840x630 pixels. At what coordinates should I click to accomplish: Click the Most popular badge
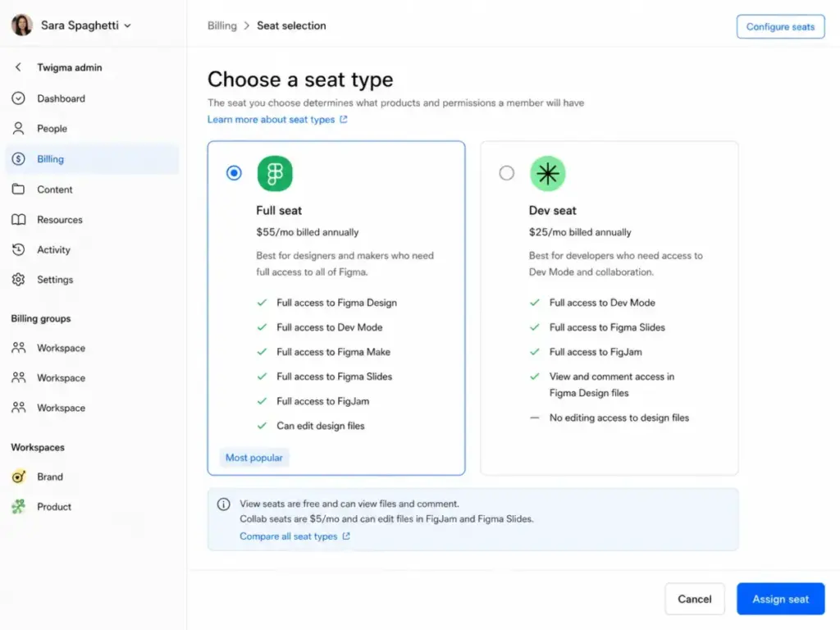pos(254,458)
